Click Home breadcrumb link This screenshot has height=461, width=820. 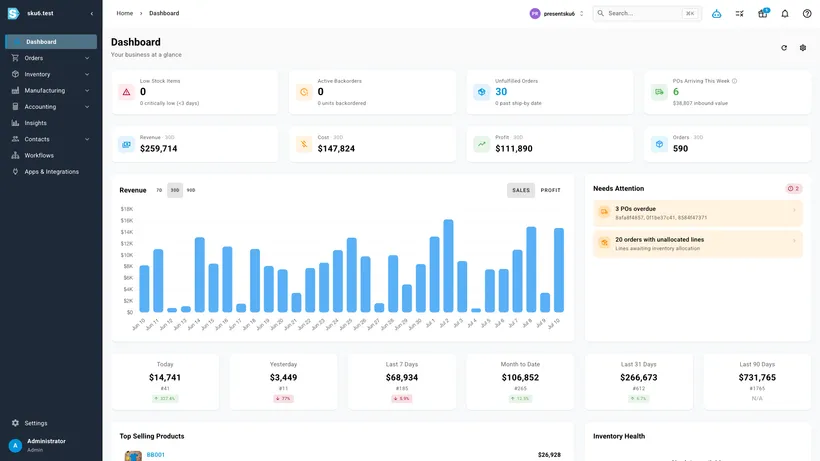coord(124,14)
